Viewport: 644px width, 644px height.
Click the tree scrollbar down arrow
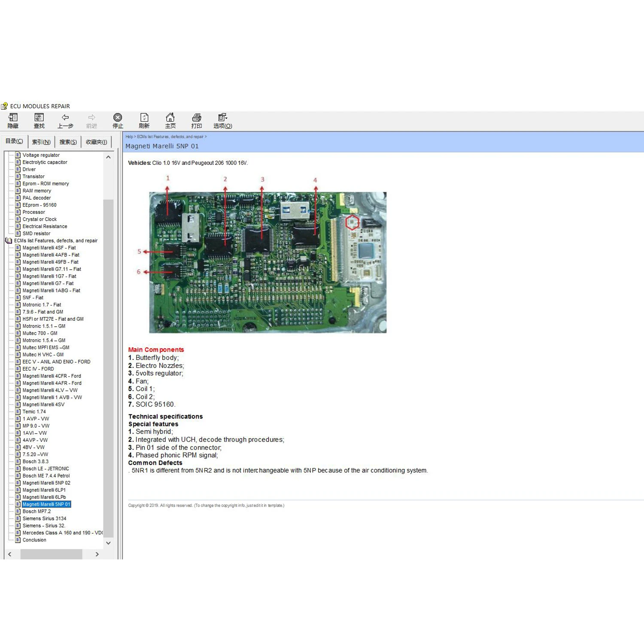[108, 543]
